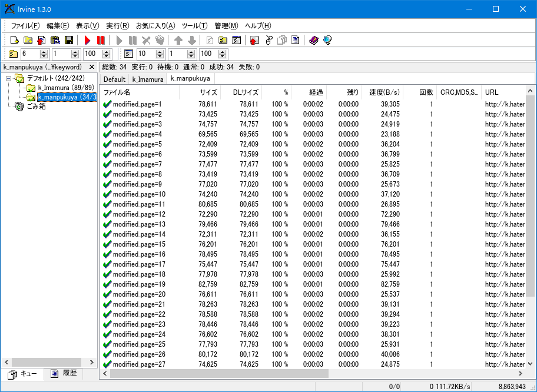Click the gray pause-item icon
Image resolution: width=537 pixels, height=392 pixels.
[x=132, y=41]
